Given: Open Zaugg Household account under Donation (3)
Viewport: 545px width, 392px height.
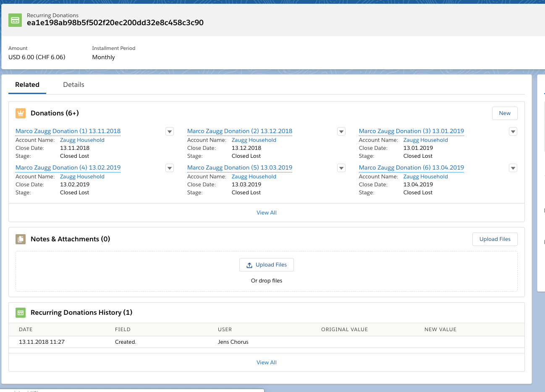Looking at the screenshot, I should (x=425, y=140).
